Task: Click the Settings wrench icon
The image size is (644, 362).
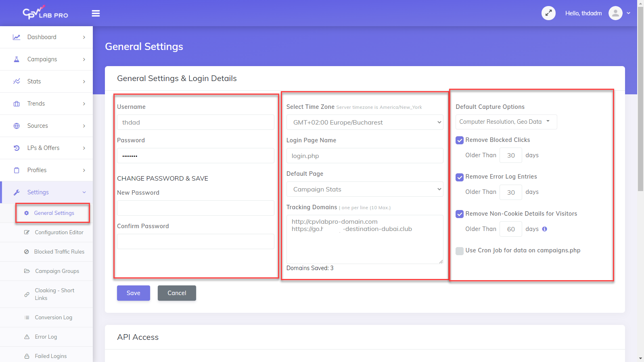Action: pos(17,192)
